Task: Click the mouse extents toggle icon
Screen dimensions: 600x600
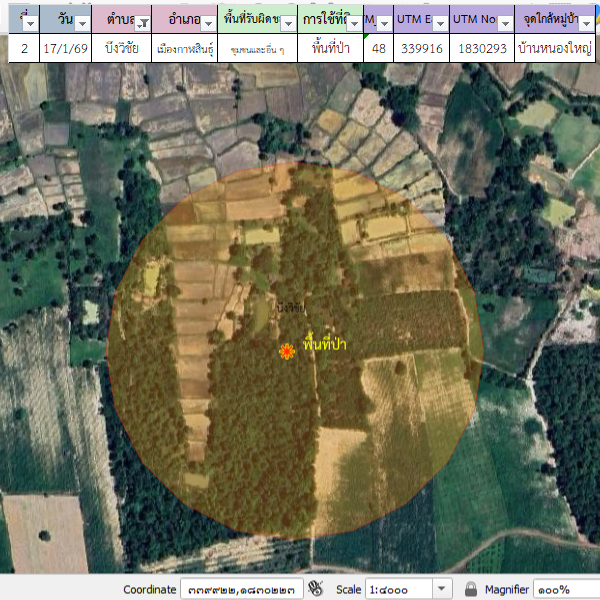Action: pyautogui.click(x=316, y=589)
